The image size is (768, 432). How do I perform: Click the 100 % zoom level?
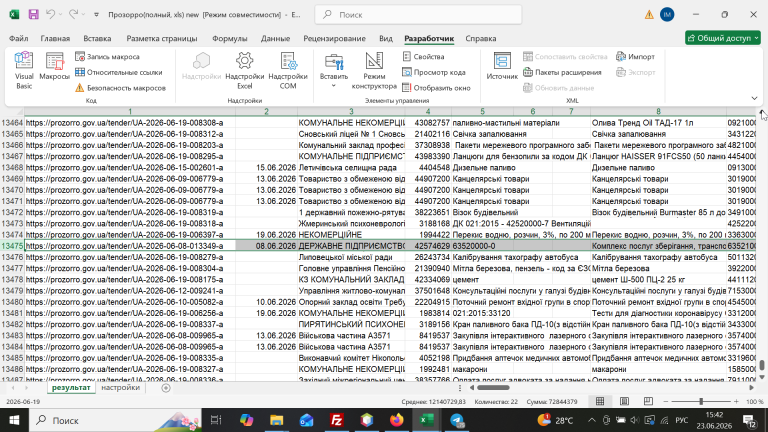pyautogui.click(x=755, y=401)
